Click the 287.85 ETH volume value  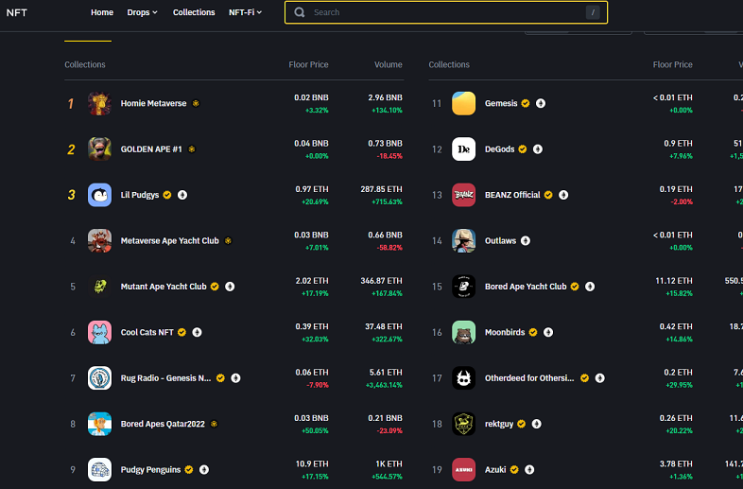click(x=381, y=189)
